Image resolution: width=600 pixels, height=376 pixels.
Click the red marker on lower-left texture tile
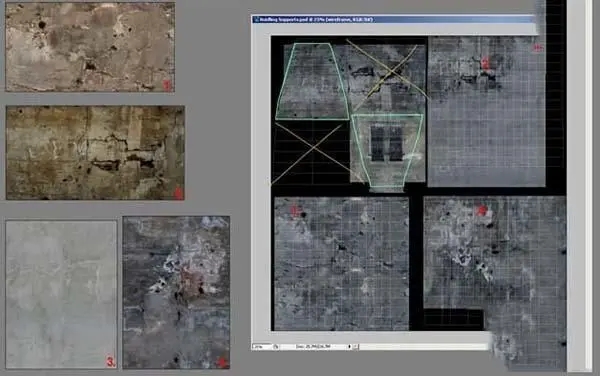point(295,210)
